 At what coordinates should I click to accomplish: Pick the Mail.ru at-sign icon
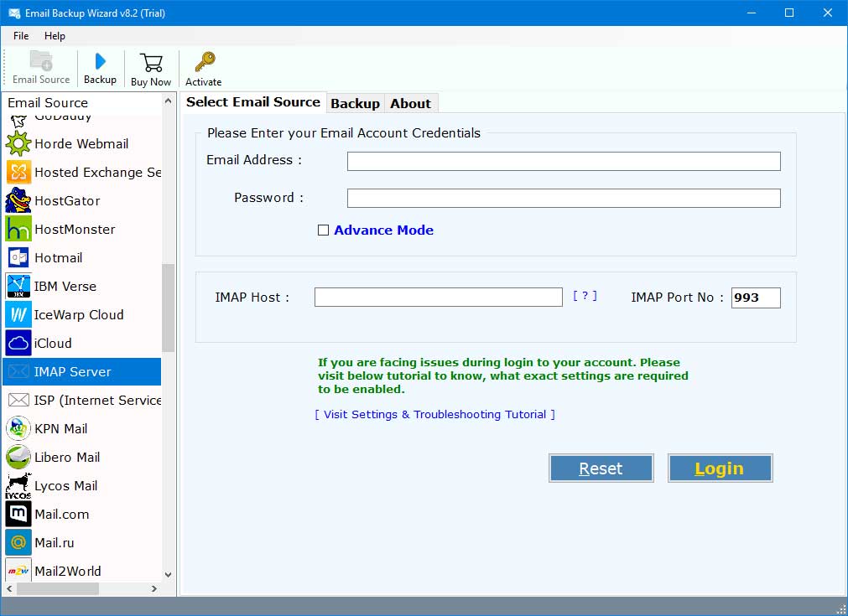(18, 542)
